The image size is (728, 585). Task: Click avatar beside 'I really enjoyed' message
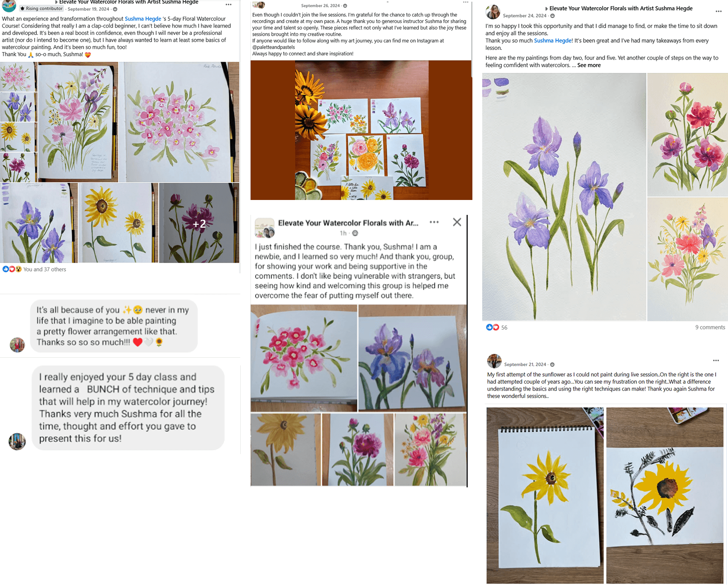[x=17, y=442]
